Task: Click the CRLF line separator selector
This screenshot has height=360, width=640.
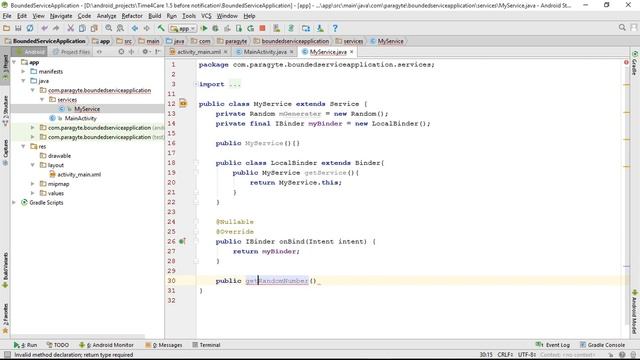Action: [505, 355]
